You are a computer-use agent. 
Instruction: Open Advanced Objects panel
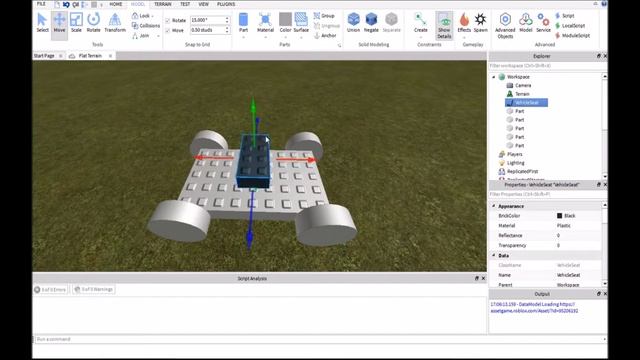(505, 25)
